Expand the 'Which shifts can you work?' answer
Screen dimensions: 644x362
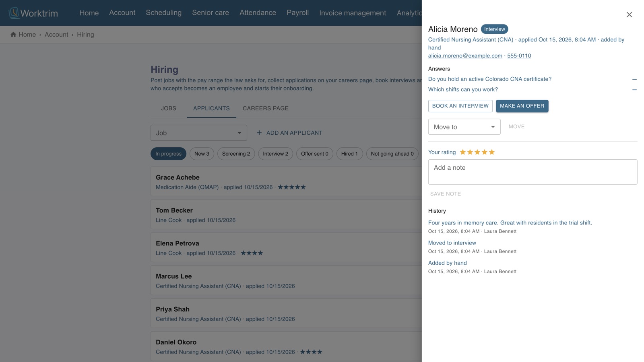click(x=634, y=90)
